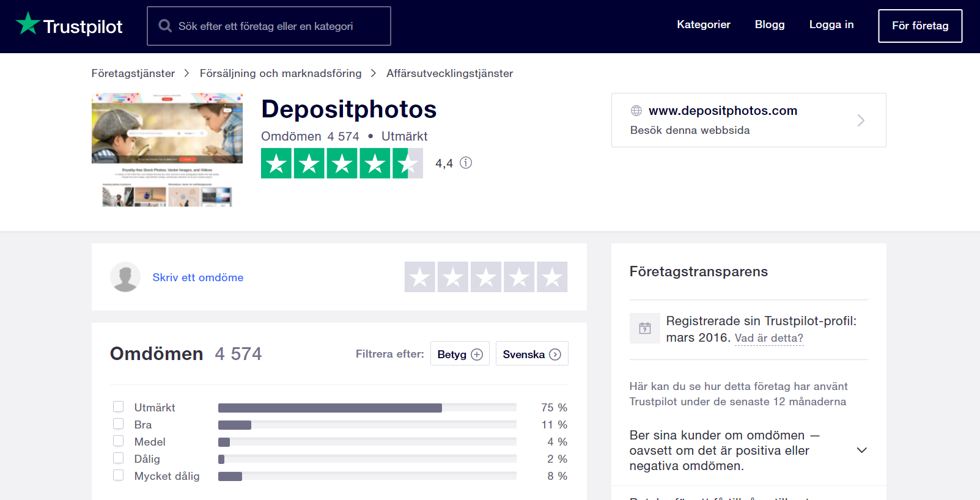Click the Trustpilot wordmark
Screen dimensions: 980x500
(83, 26)
